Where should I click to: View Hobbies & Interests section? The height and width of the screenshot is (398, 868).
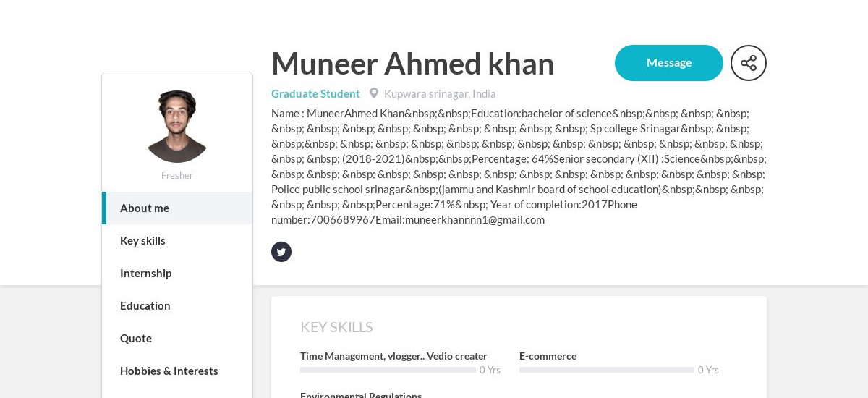pos(177,371)
